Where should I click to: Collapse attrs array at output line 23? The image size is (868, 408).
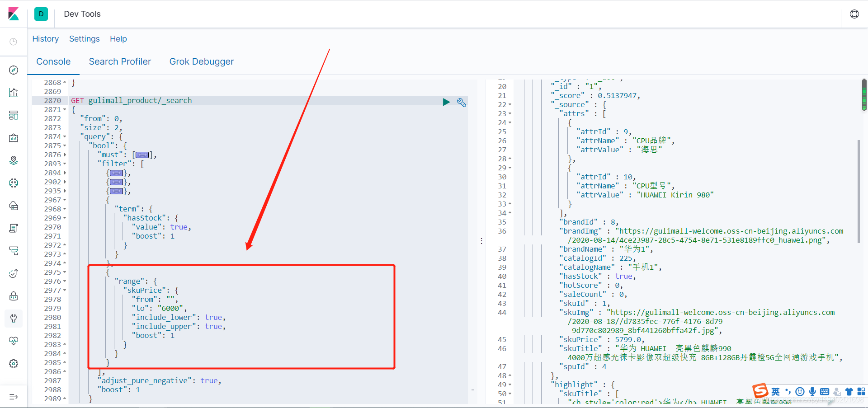510,114
